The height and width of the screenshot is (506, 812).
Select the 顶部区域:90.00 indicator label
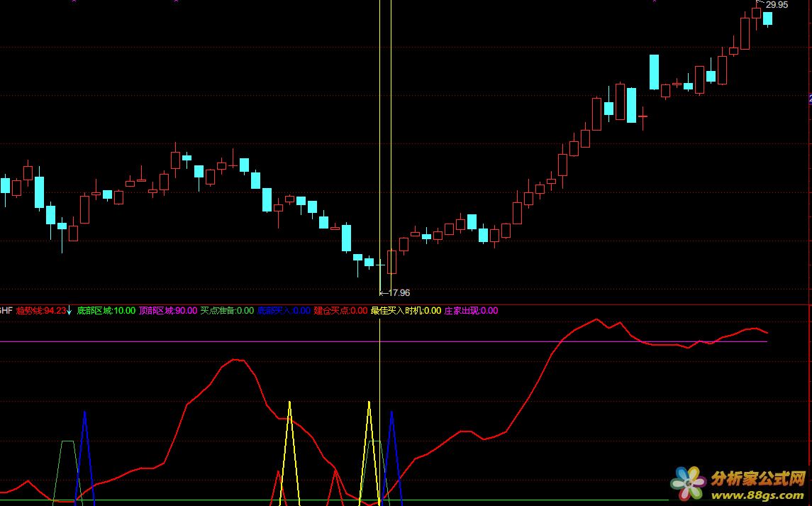click(x=168, y=311)
